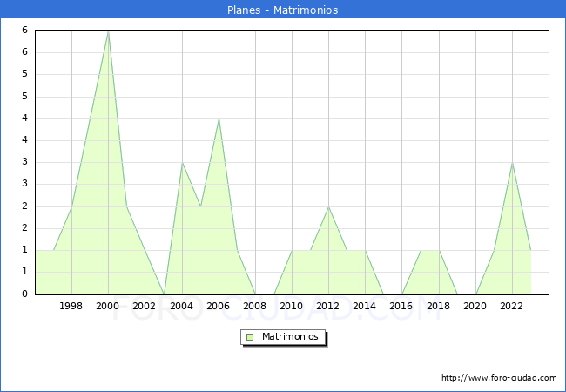Select the 2018 x-axis label
This screenshot has width=566, height=392.
439,306
